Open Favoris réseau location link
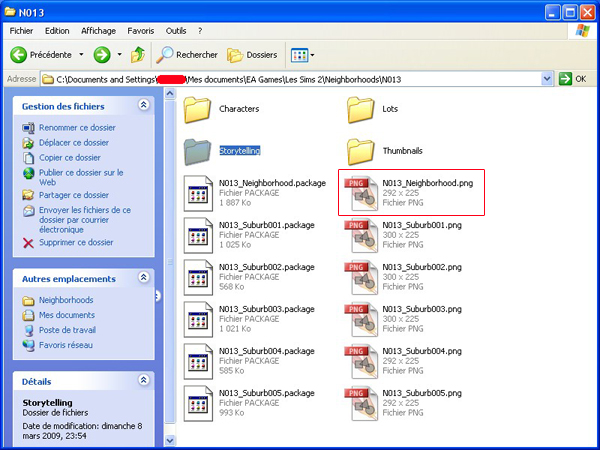This screenshot has height=450, width=600. pos(66,345)
